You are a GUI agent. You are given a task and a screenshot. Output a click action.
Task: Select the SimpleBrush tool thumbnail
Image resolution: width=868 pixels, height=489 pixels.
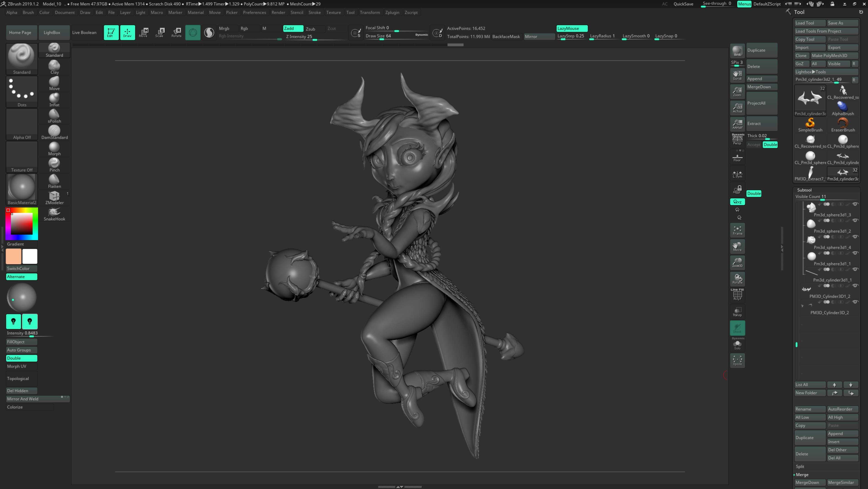point(810,125)
